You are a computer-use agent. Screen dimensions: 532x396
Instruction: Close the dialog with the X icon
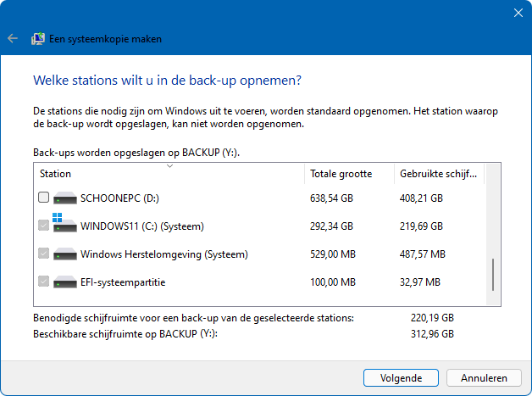pyautogui.click(x=518, y=13)
